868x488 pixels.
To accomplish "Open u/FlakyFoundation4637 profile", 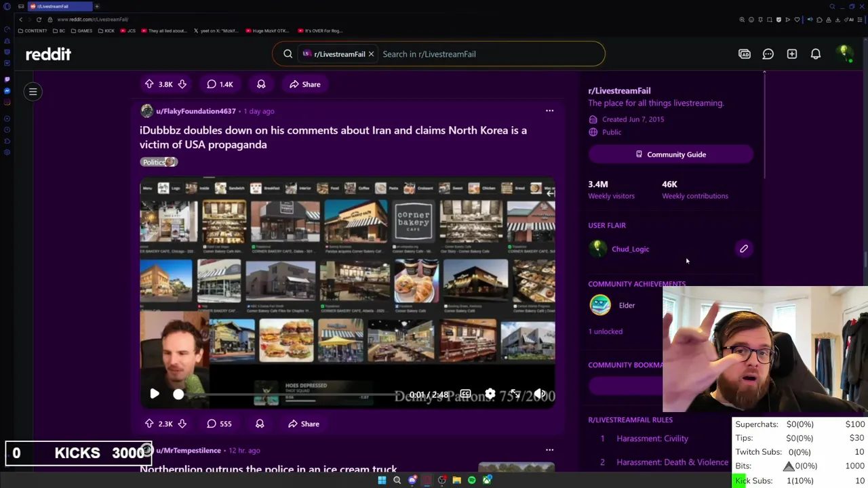I will (196, 111).
